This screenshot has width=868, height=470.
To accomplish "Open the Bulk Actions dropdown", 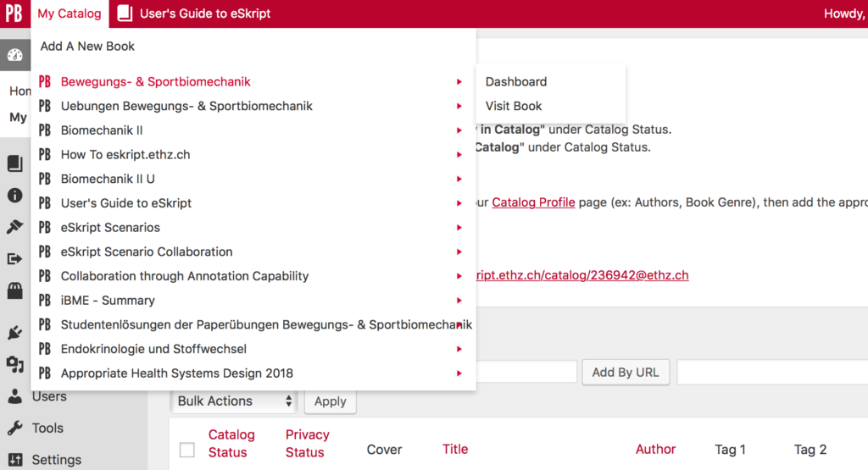I will [234, 401].
